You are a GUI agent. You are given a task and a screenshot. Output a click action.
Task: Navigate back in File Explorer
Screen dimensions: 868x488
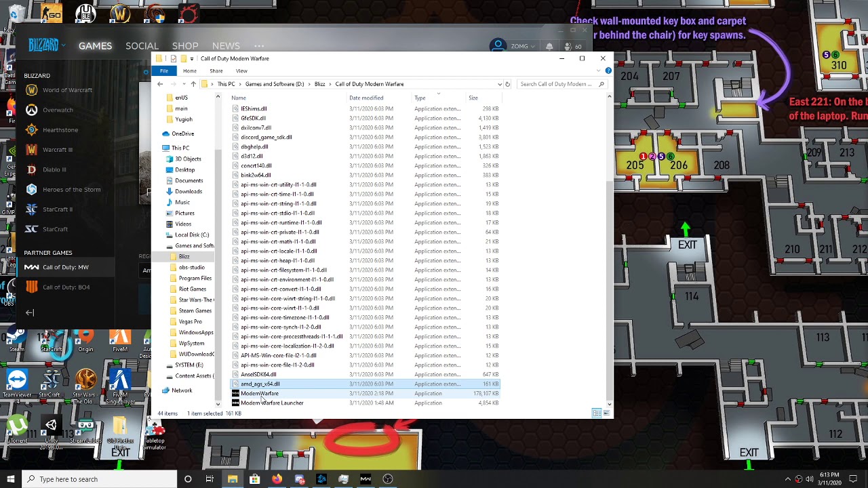160,84
